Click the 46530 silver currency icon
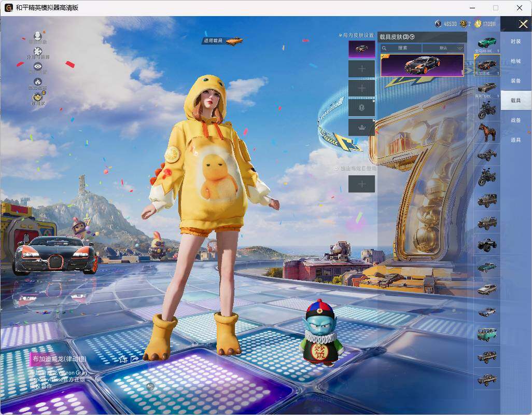The height and width of the screenshot is (415, 532). (438, 24)
